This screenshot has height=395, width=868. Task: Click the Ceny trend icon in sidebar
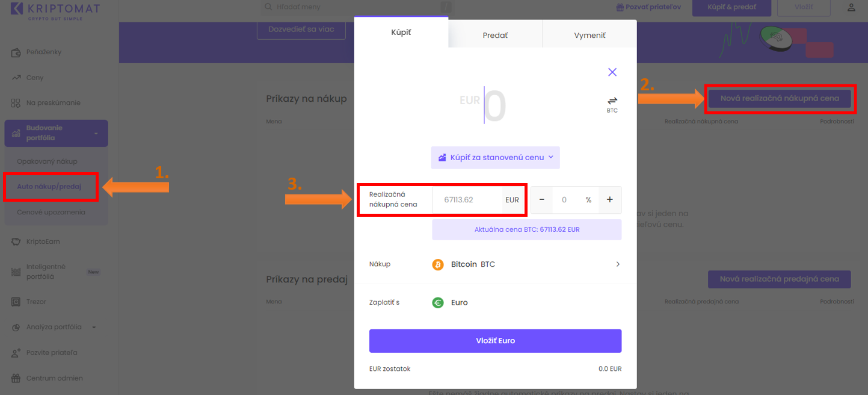[x=16, y=78]
